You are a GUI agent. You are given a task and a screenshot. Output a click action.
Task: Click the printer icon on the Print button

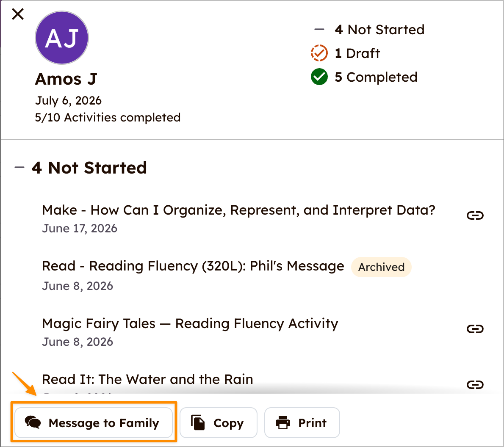[x=283, y=422]
